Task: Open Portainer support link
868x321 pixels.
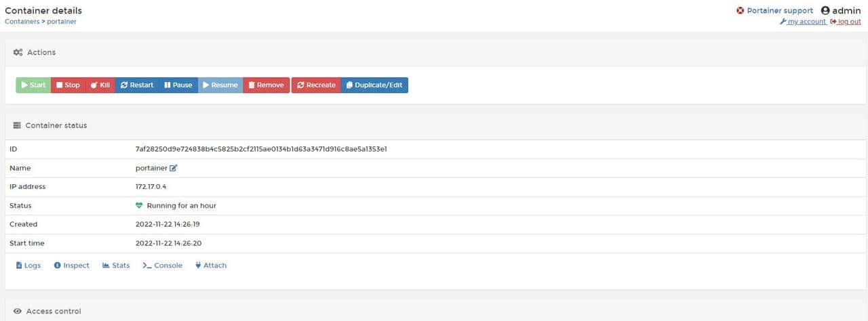Action: [775, 11]
